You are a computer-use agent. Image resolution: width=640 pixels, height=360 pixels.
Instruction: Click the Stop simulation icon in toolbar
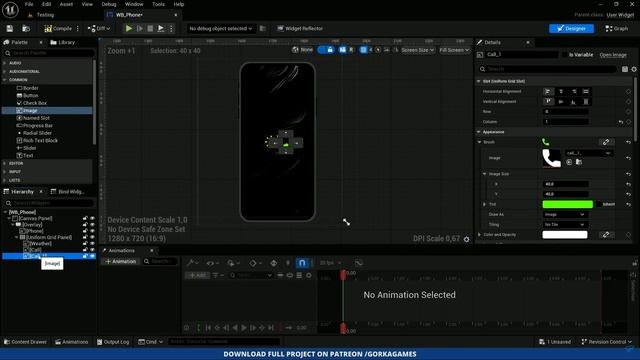(x=150, y=29)
